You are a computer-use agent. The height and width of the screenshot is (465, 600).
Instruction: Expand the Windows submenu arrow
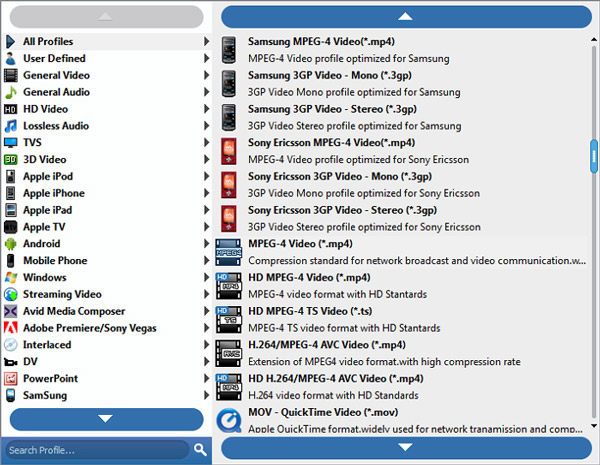click(x=206, y=277)
